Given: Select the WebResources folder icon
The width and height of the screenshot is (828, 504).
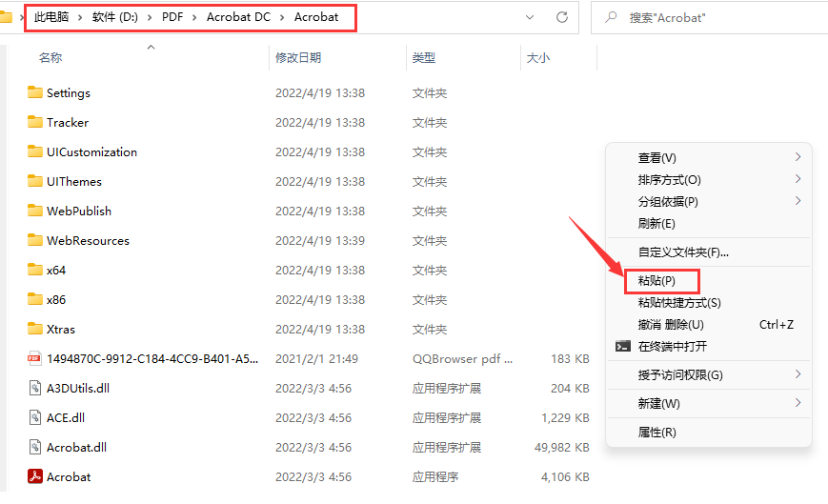Looking at the screenshot, I should [x=35, y=240].
